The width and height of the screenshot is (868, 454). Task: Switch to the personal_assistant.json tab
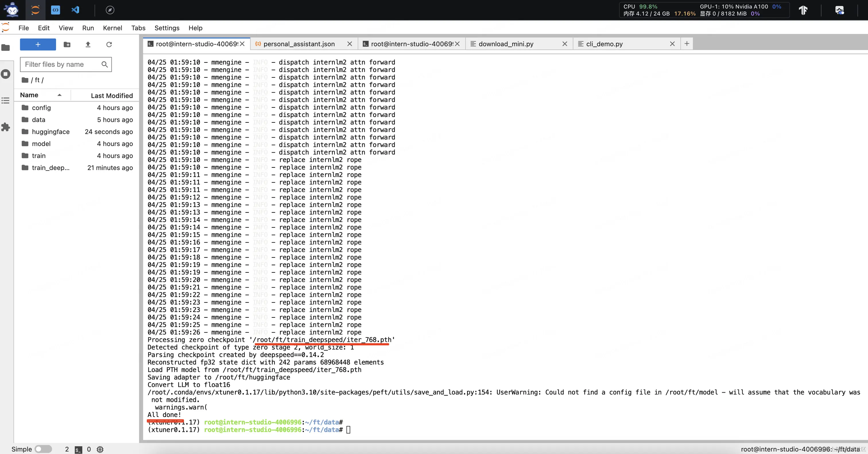pos(299,44)
